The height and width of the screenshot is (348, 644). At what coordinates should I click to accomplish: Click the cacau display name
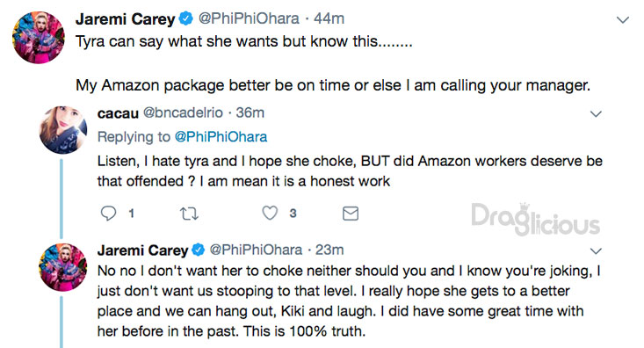tap(118, 113)
